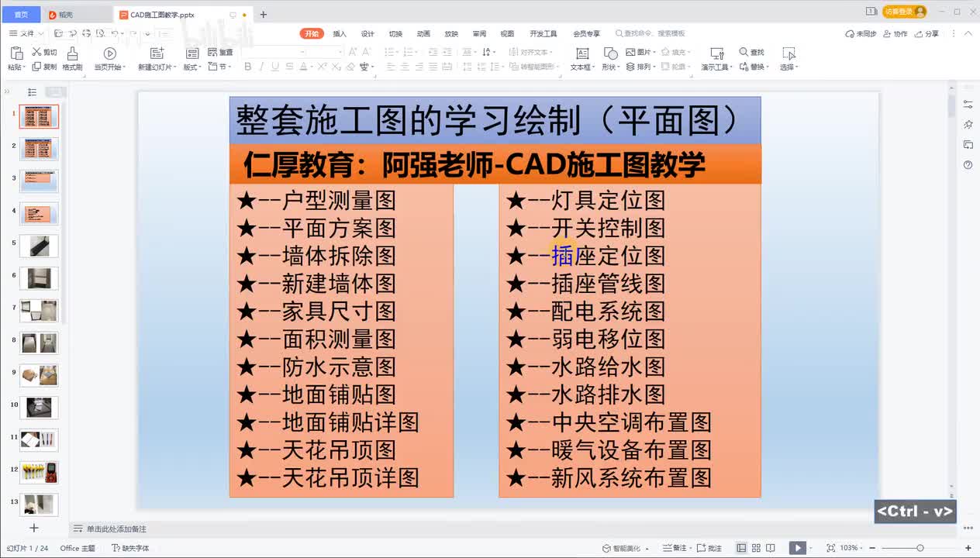The height and width of the screenshot is (558, 980).
Task: Switch slide panel to outline view icon
Action: 32,91
